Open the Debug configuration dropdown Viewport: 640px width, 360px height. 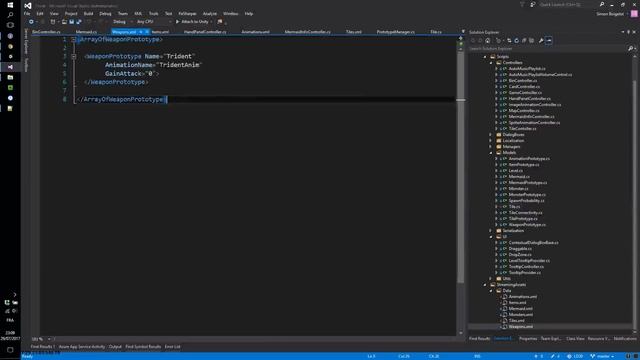[x=122, y=22]
